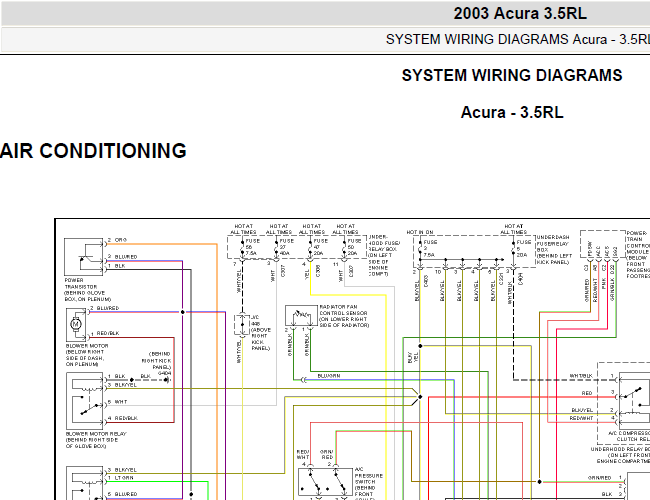The image size is (650, 500).
Task: Click the 'BLOWER MOTOR RELAY' label text
Action: [x=96, y=434]
